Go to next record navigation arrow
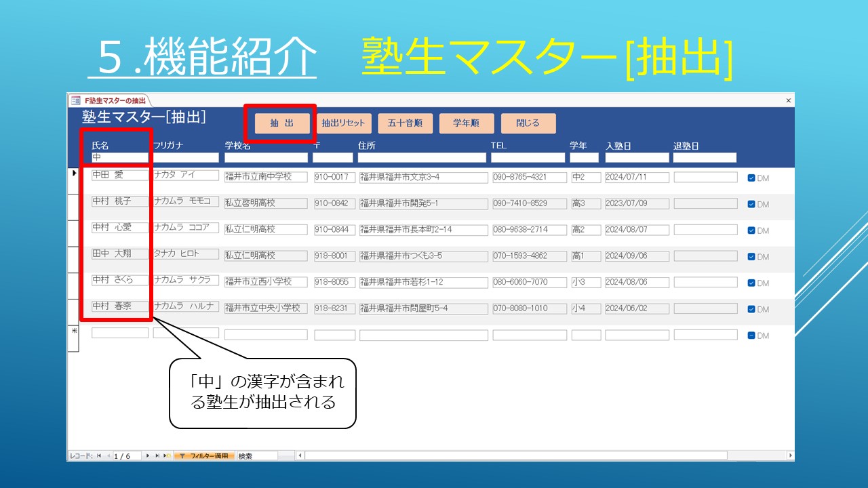868x488 pixels. click(149, 456)
